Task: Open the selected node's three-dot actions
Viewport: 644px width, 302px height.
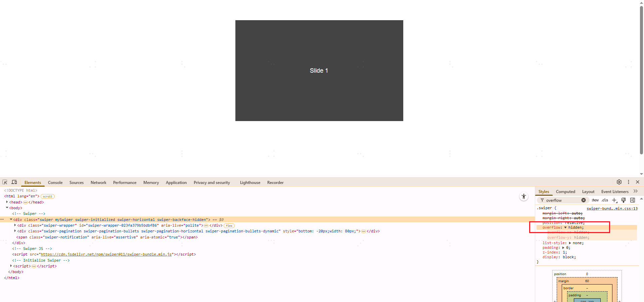Action: click(x=2, y=219)
